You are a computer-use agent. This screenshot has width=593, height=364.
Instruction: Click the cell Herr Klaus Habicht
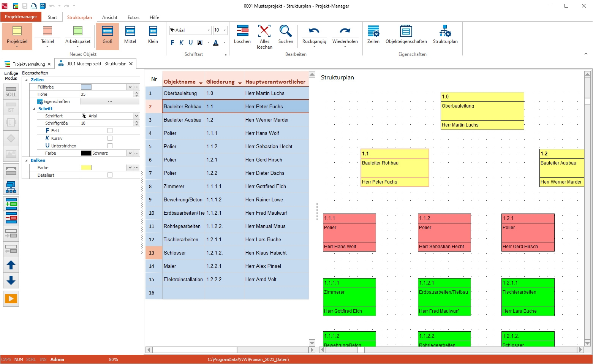point(276,253)
